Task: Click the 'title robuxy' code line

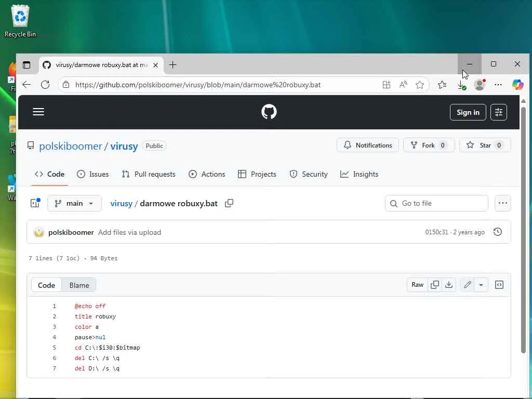Action: [96, 316]
